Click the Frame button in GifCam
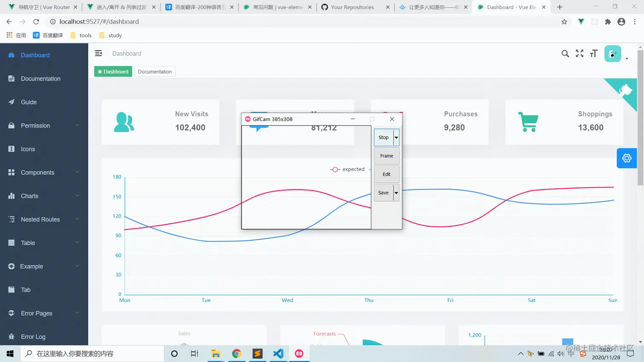This screenshot has width=644, height=362. pyautogui.click(x=387, y=156)
